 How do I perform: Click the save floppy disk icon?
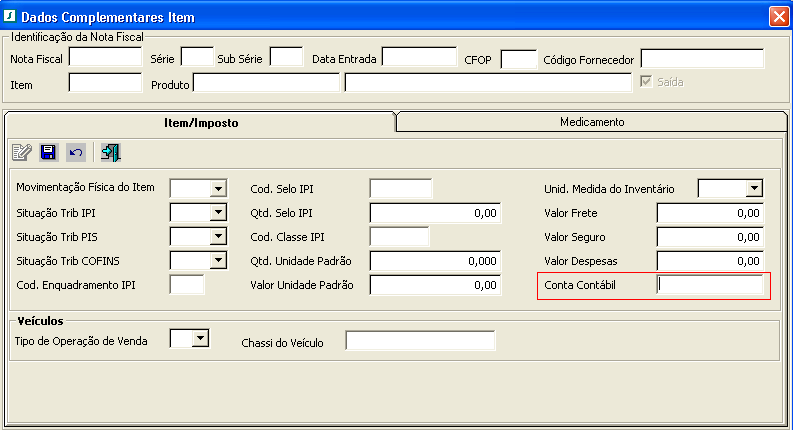[x=48, y=152]
